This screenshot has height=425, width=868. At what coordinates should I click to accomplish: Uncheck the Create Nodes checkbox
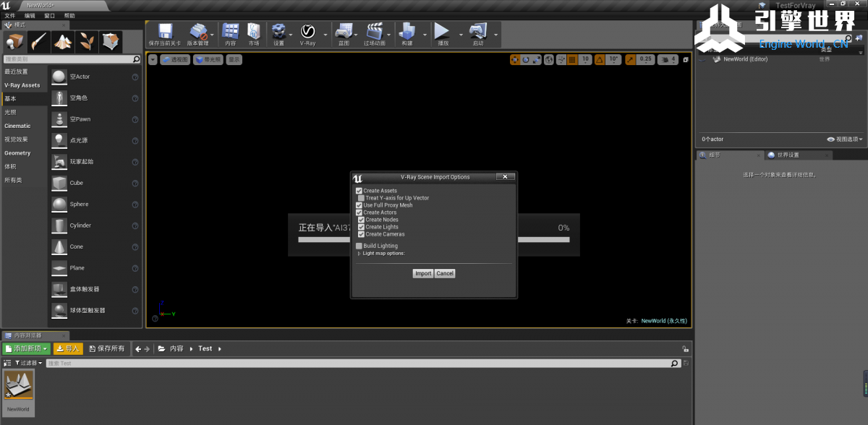pos(362,220)
